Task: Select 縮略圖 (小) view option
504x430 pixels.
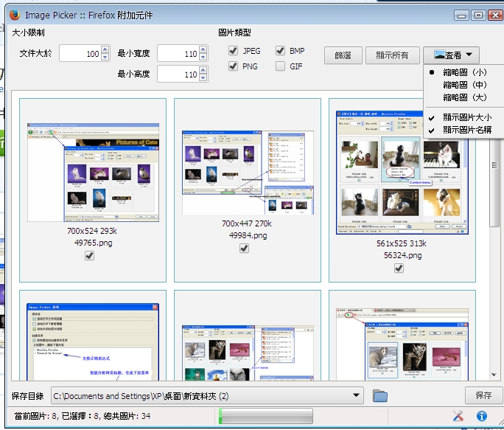Action: [x=464, y=72]
